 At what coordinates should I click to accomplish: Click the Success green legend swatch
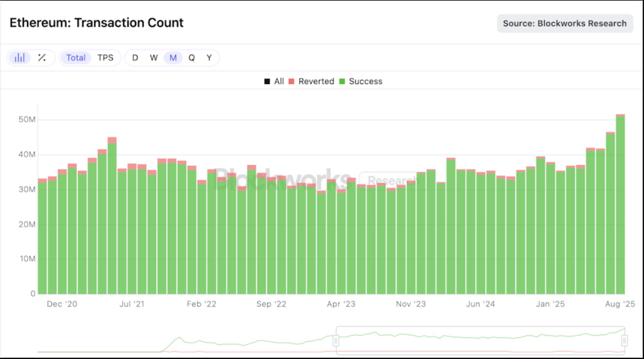(x=342, y=82)
